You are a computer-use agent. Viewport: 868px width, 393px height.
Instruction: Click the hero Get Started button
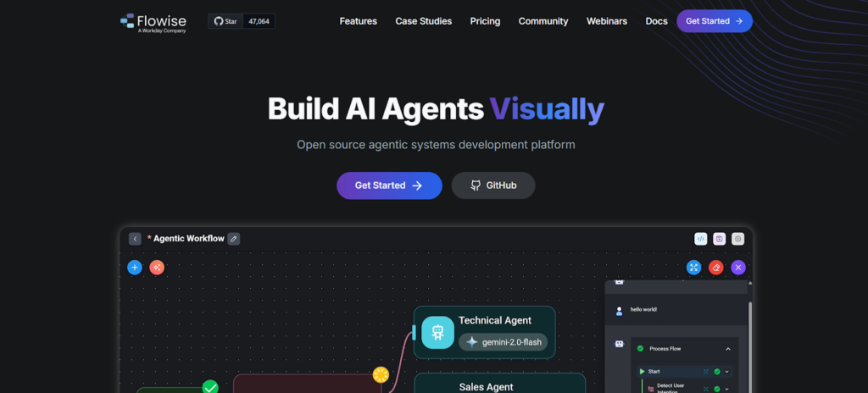point(389,185)
